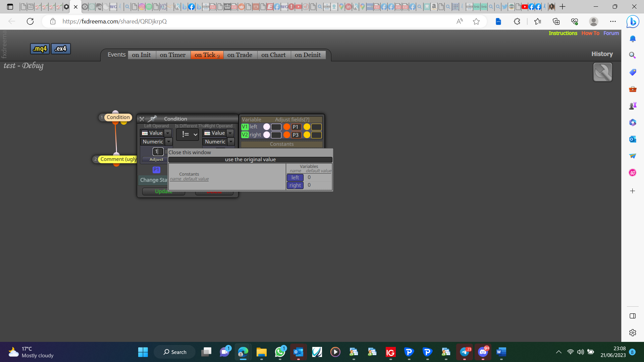This screenshot has height=362, width=644.
Task: Open Right Operand Value dropdown arrow
Action: [x=230, y=133]
